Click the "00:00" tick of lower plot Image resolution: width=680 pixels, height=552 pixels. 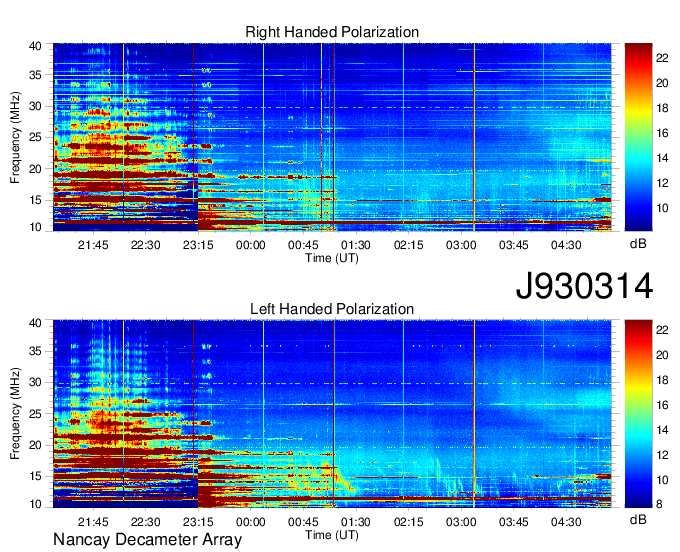coord(251,522)
